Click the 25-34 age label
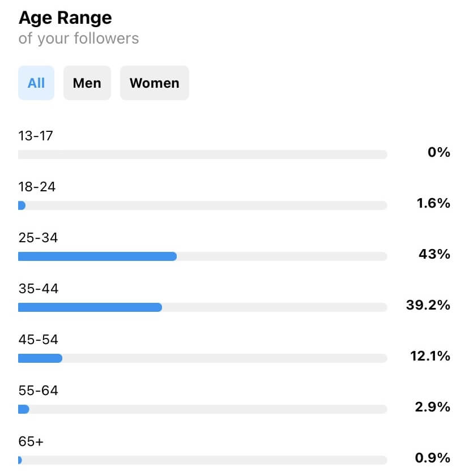This screenshot has height=476, width=469. coord(38,238)
